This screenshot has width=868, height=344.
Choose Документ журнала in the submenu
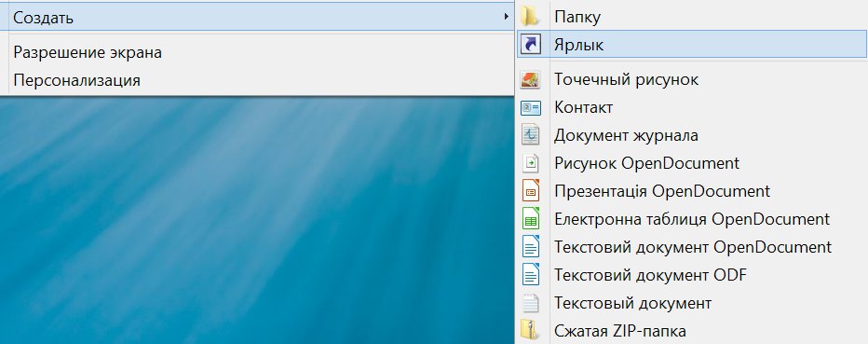[692, 135]
